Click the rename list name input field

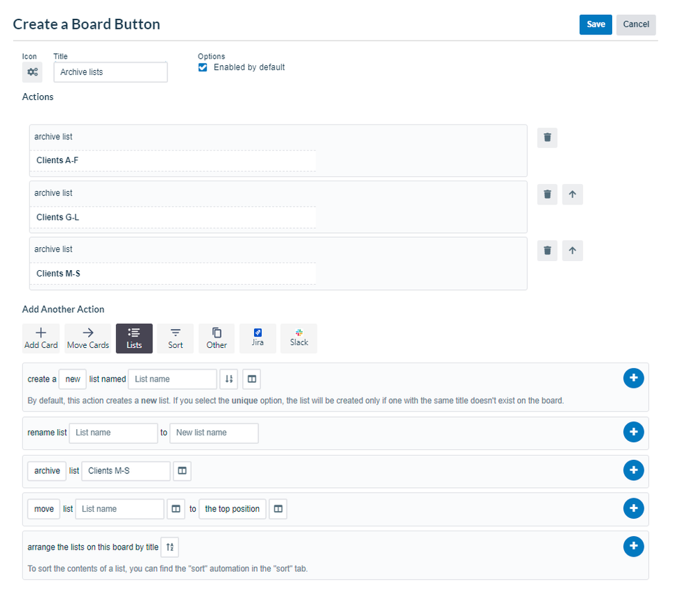click(113, 433)
